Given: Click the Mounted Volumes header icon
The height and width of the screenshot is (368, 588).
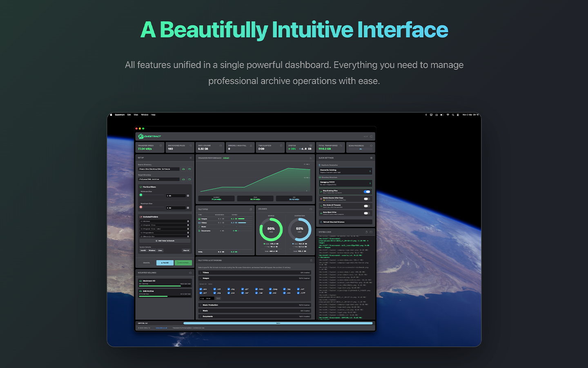Looking at the screenshot, I should (190, 273).
